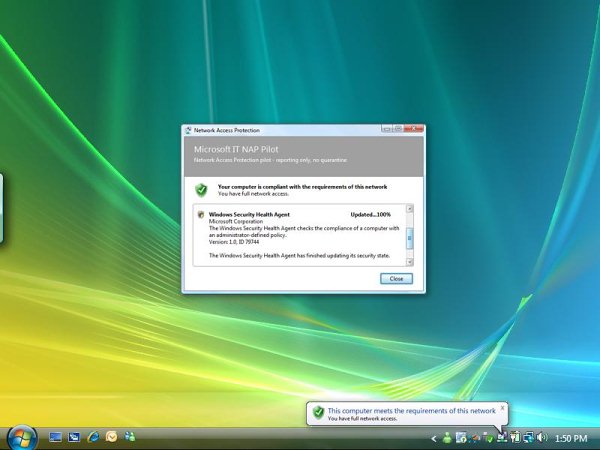Open Switch Between Windows quick launch icon
The width and height of the screenshot is (600, 450).
[74, 437]
